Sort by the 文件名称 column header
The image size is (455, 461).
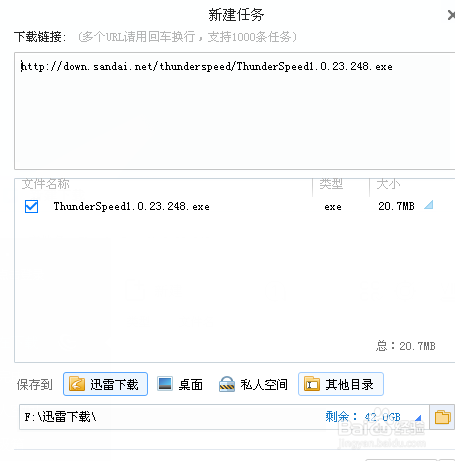pos(46,184)
